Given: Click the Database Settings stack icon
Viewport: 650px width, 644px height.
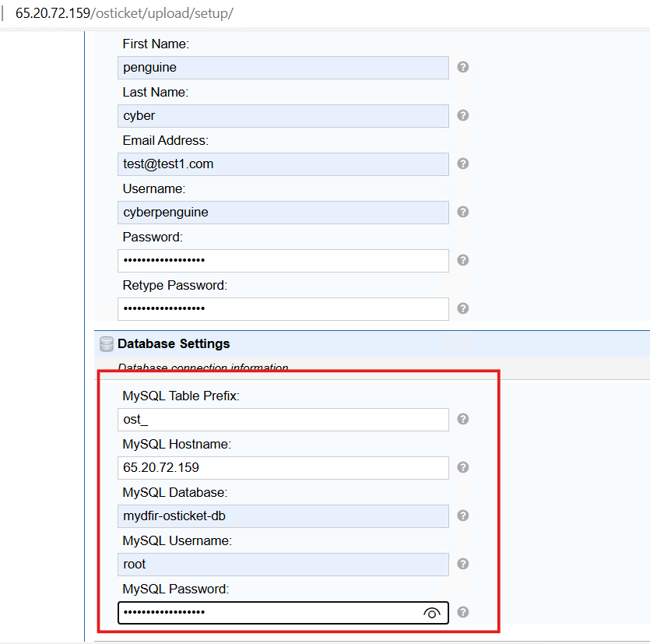Looking at the screenshot, I should pos(107,343).
